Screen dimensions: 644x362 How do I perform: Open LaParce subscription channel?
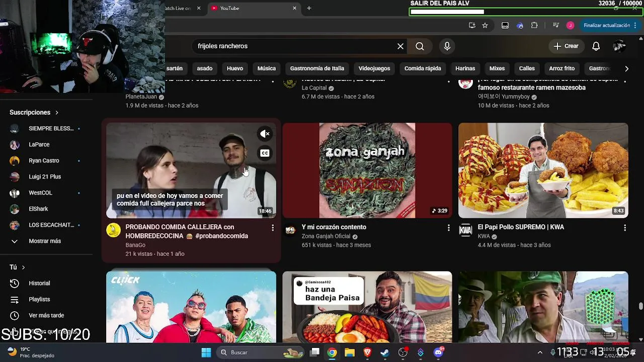pos(39,144)
